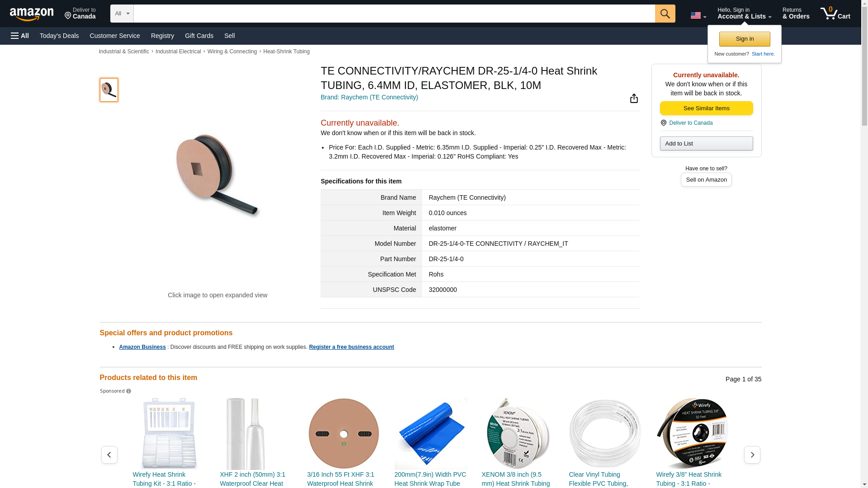868x488 pixels.
Task: Click the yellow Sign in button
Action: [x=745, y=39]
